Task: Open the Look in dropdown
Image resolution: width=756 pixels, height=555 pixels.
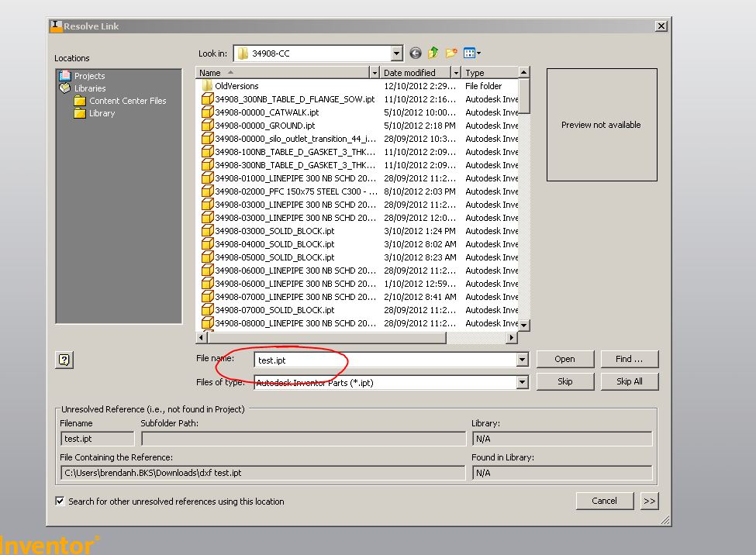Action: click(395, 53)
